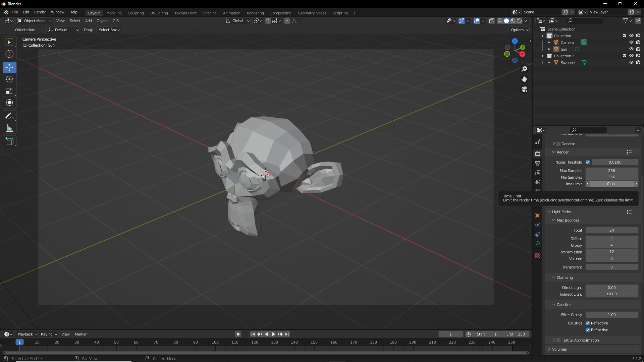Select the 3D Cursor tool

tap(9, 54)
